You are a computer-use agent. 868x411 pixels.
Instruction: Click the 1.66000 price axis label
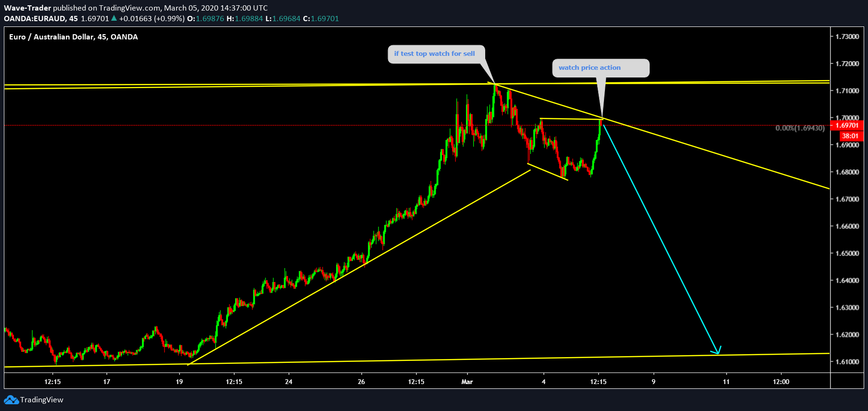[847, 226]
